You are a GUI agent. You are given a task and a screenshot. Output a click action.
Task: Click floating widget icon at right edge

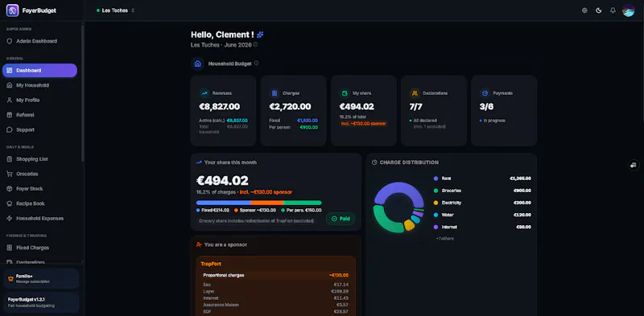click(634, 165)
